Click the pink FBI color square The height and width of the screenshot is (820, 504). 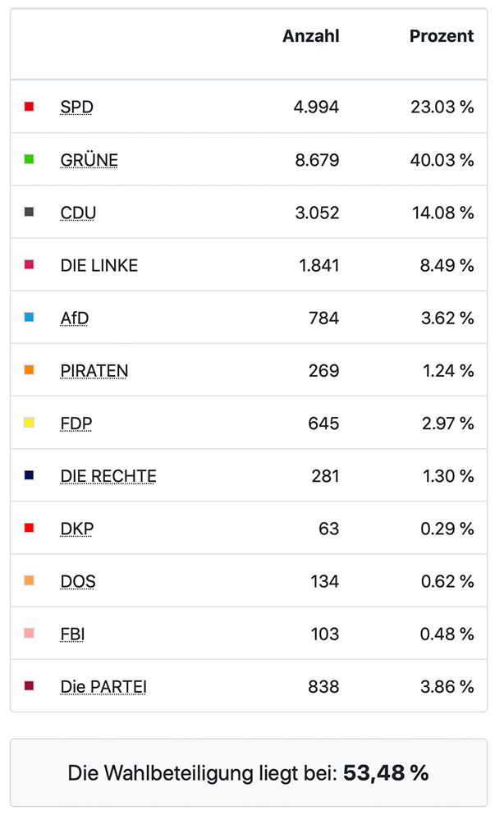pyautogui.click(x=30, y=633)
